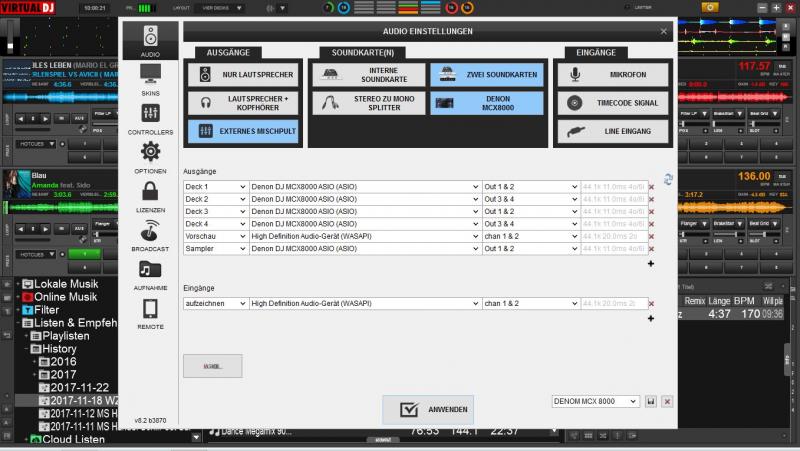Viewport: 800px width, 451px height.
Task: Select the History folder
Action: 59,349
